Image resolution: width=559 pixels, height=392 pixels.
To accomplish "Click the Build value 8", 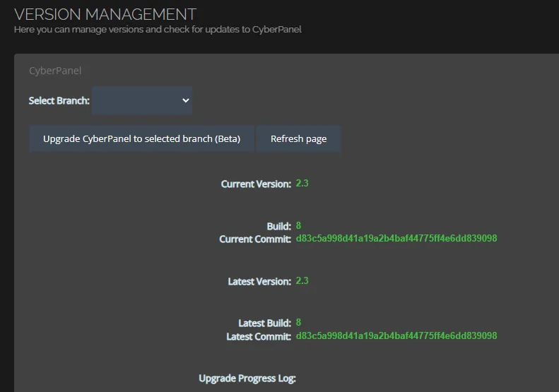I will (x=298, y=225).
